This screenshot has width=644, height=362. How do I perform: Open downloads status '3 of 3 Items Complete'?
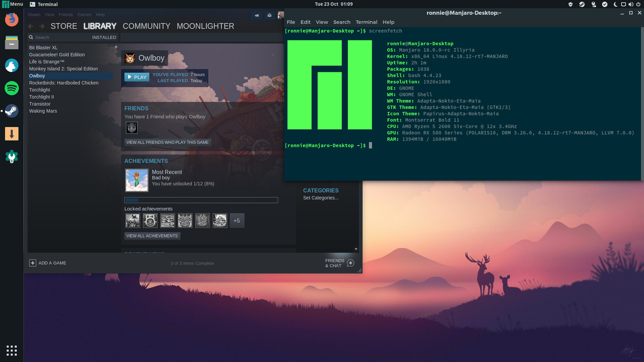point(192,263)
